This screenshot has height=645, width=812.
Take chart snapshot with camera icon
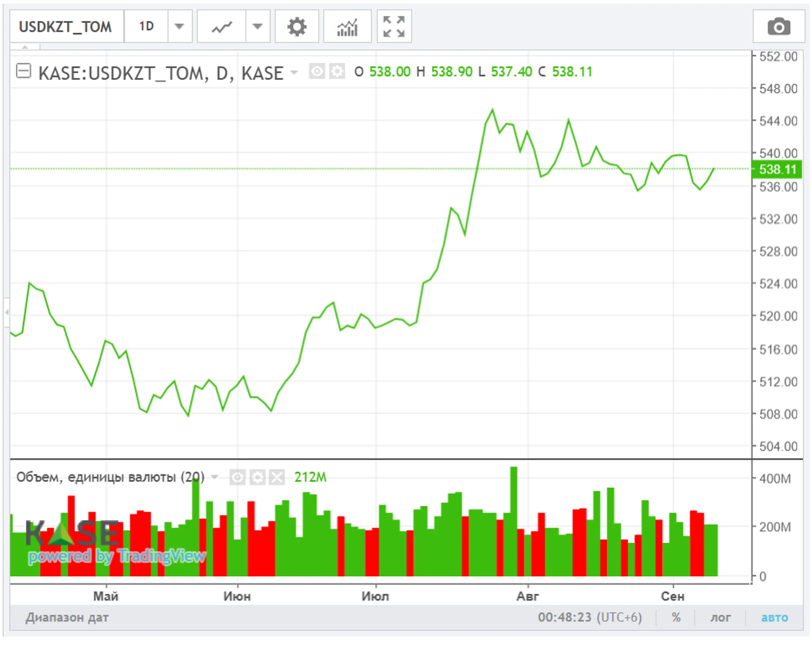[x=779, y=27]
